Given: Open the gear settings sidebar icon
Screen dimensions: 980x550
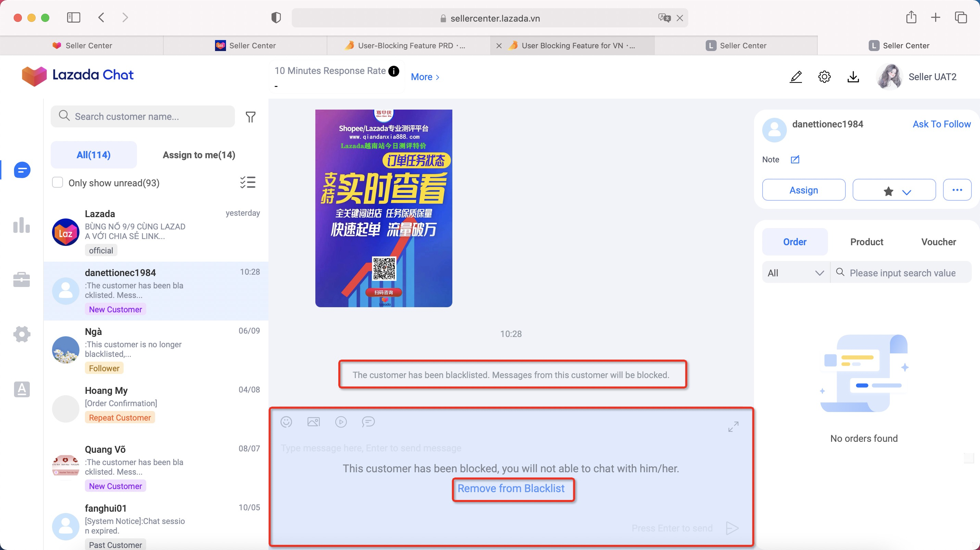Looking at the screenshot, I should pyautogui.click(x=22, y=334).
